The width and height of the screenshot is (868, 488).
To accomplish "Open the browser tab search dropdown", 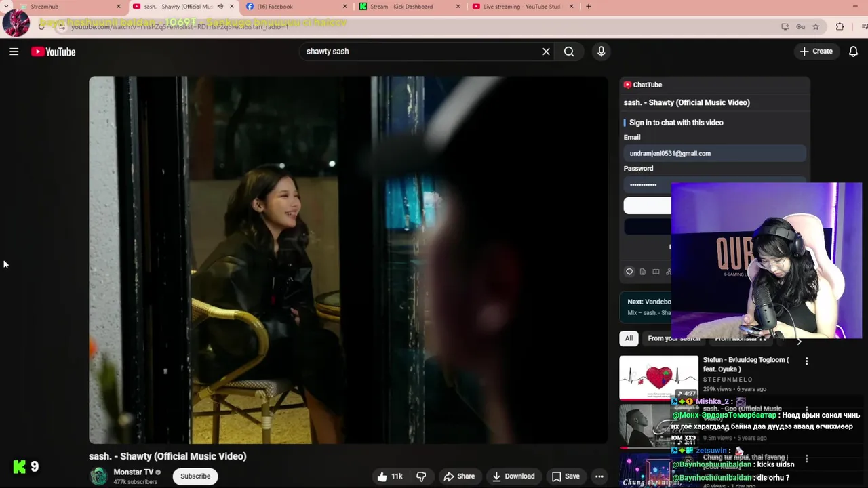I will [6, 7].
